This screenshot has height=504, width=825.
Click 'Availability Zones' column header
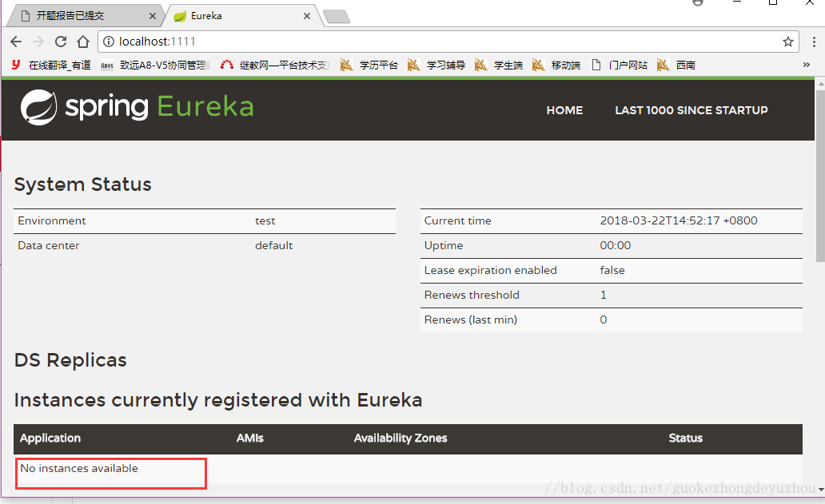tap(401, 439)
